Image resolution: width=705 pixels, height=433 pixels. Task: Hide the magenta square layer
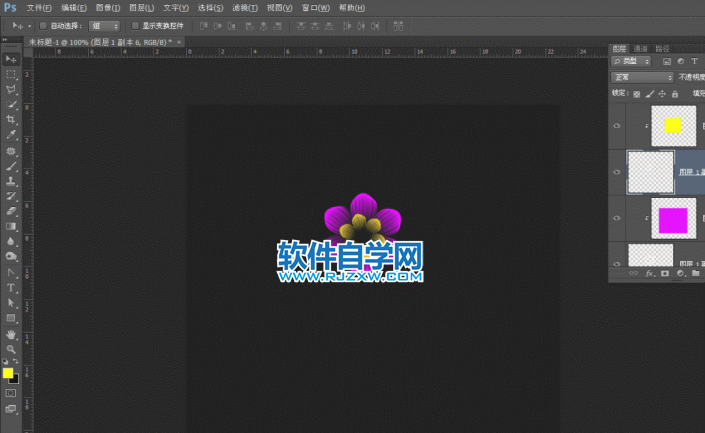point(617,218)
